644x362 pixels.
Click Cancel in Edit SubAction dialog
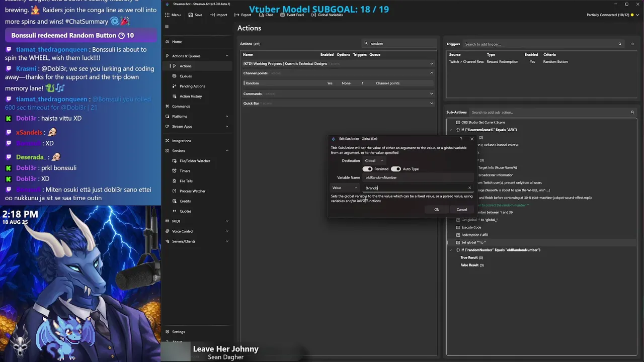click(461, 210)
